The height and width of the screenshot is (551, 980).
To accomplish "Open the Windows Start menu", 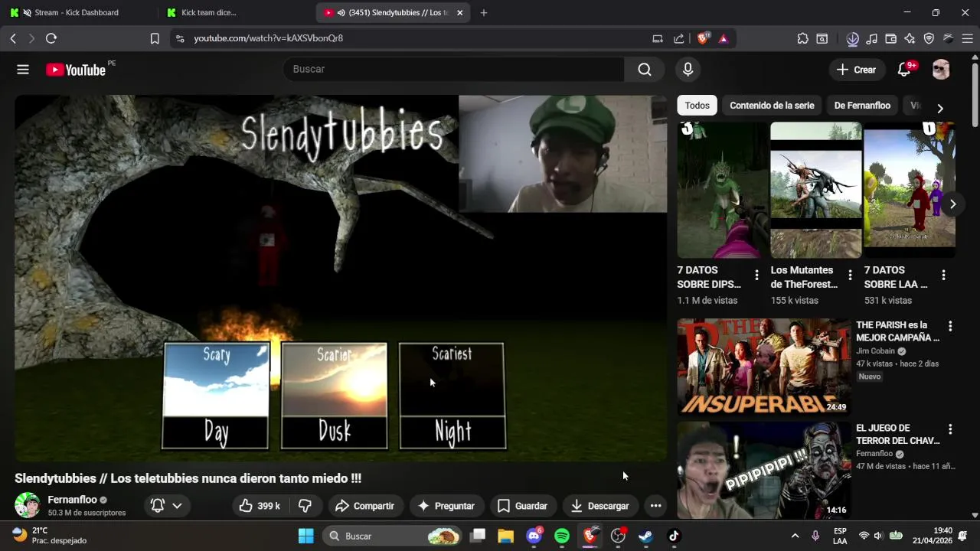I will (x=305, y=536).
